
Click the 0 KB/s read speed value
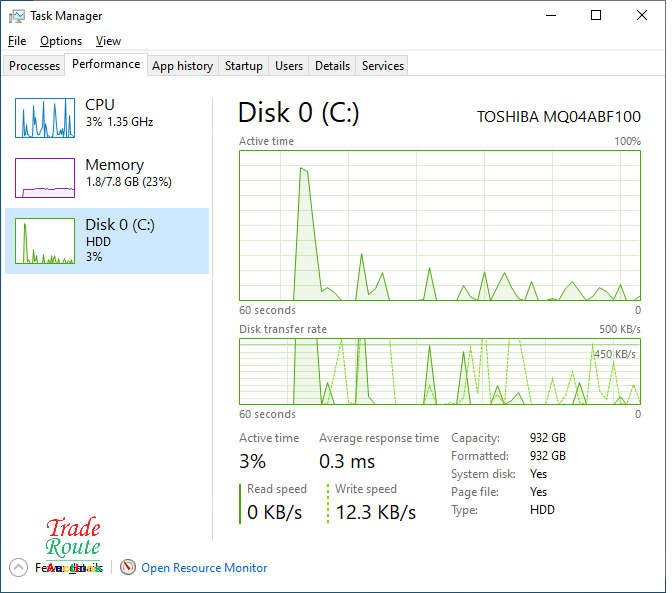pyautogui.click(x=275, y=512)
